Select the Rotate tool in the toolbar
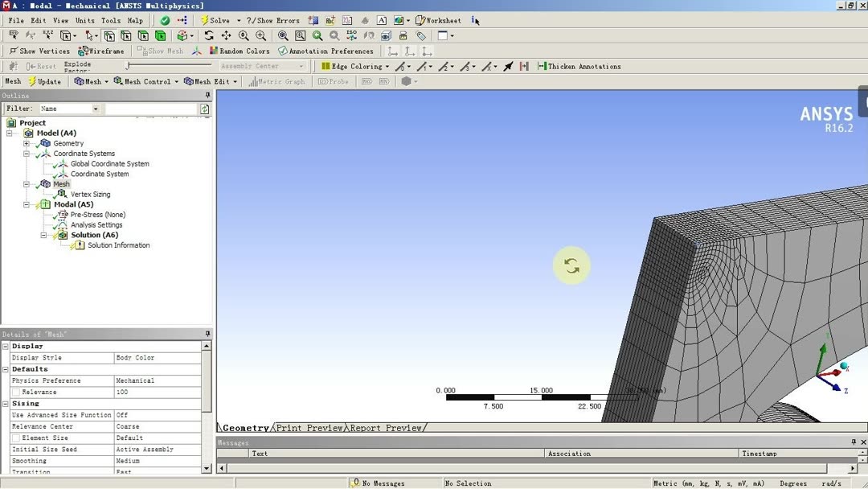The width and height of the screenshot is (868, 489). pos(210,35)
